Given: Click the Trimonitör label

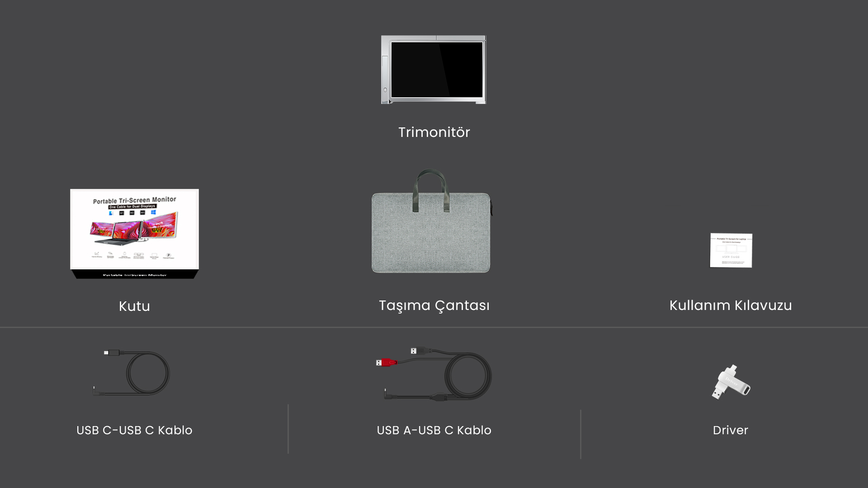Looking at the screenshot, I should point(434,132).
